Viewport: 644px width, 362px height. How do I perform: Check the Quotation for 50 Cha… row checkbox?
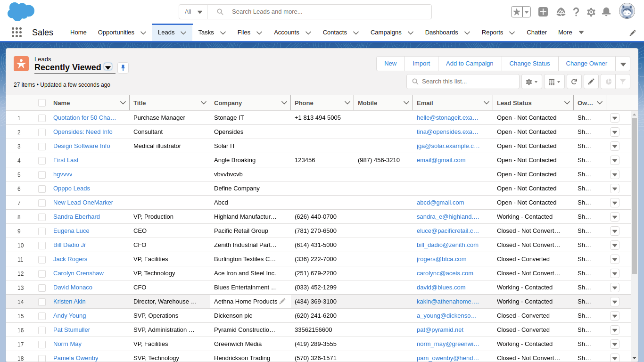[x=42, y=118]
